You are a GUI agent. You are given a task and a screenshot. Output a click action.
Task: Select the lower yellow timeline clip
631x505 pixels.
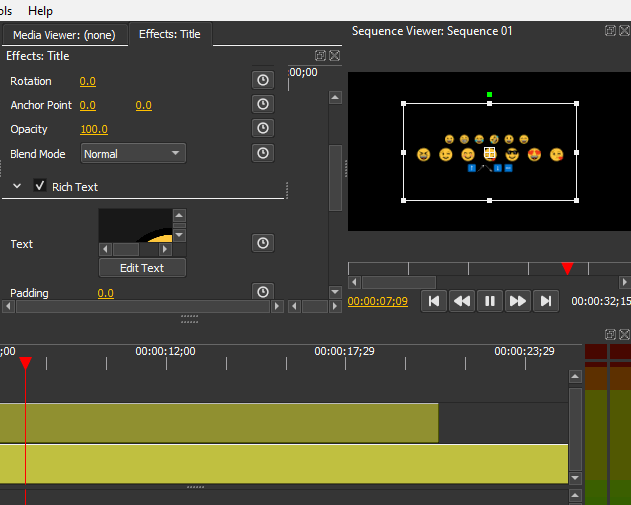(x=284, y=464)
